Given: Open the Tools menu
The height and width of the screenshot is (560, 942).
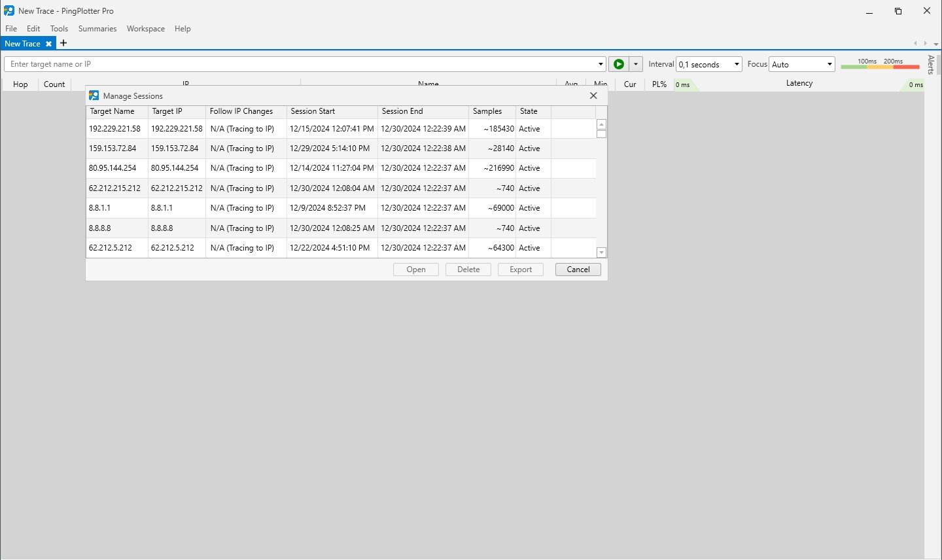Looking at the screenshot, I should pyautogui.click(x=59, y=29).
